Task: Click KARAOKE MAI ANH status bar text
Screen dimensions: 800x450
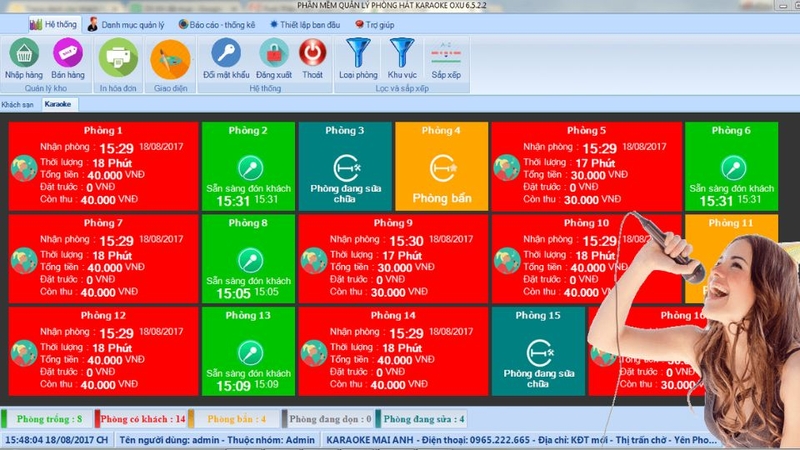Action: [x=521, y=440]
